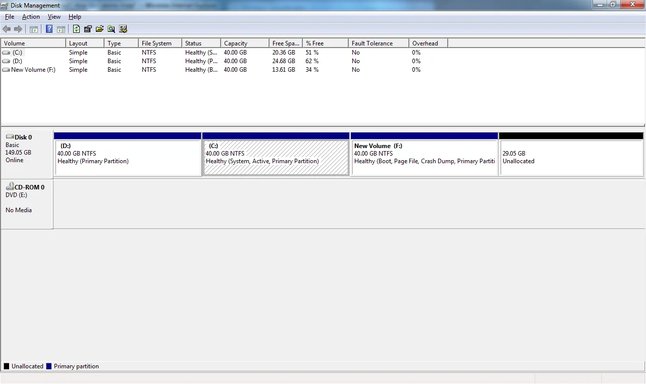This screenshot has height=384, width=646.
Task: Sort by the Free Space column header
Action: (x=286, y=43)
